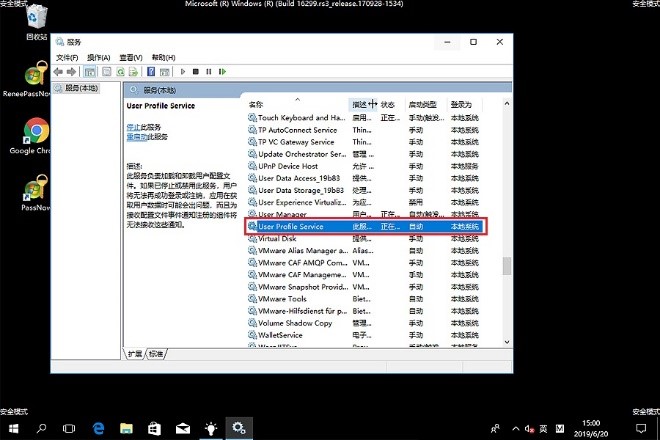Viewport: 660px width, 440px height.
Task: Click the 重启动 link to restart service
Action: 137,136
